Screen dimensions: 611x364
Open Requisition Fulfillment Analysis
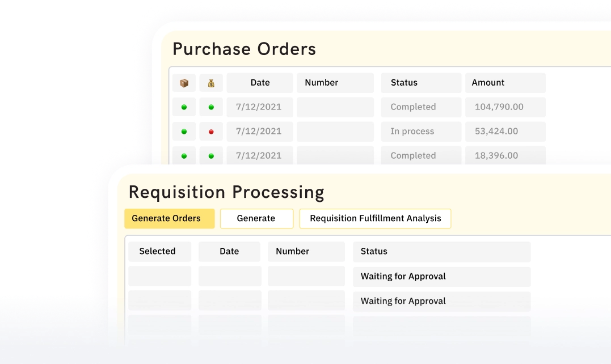coord(375,218)
